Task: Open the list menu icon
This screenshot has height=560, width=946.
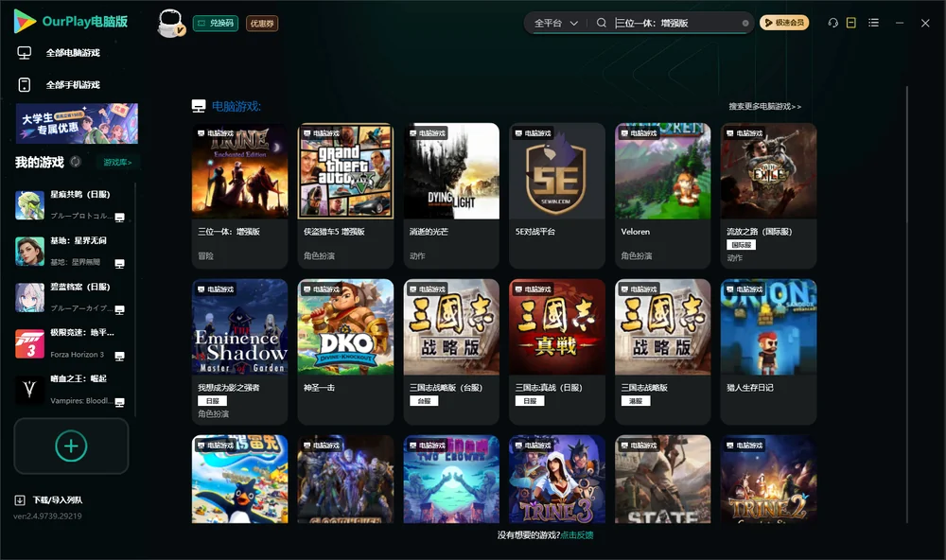Action: [x=873, y=23]
